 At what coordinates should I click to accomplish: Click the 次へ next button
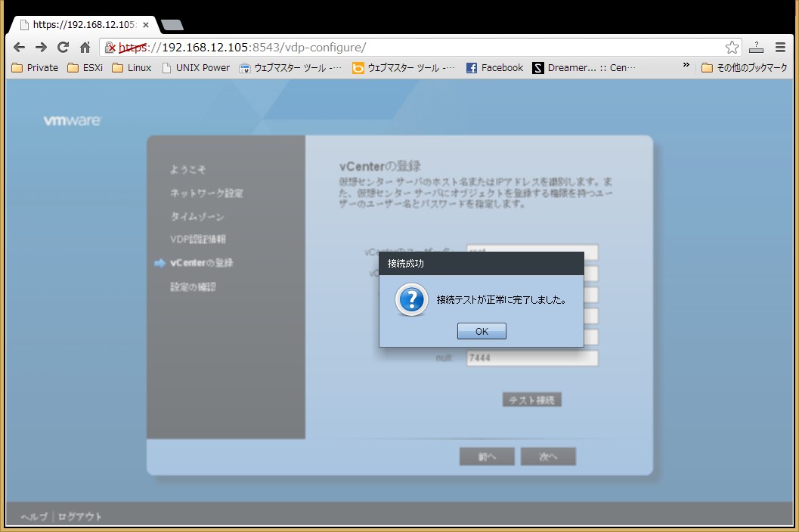click(x=548, y=456)
